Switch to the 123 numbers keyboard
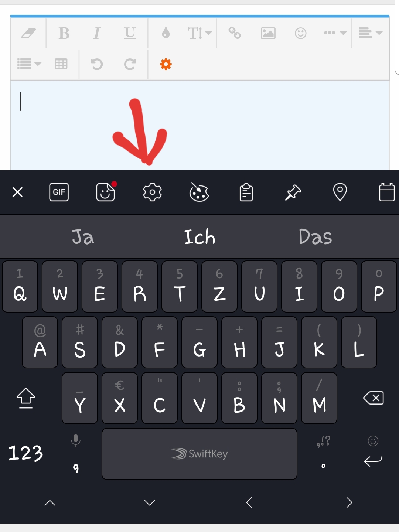 click(x=25, y=453)
